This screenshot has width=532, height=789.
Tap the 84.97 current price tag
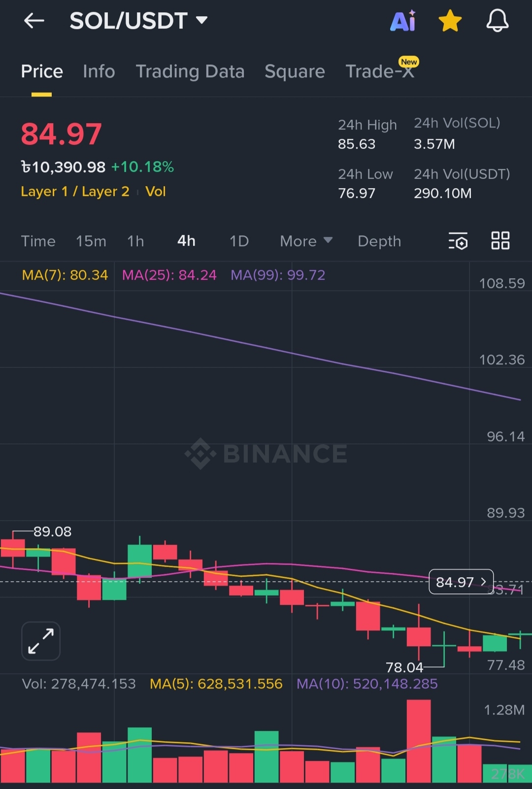click(x=461, y=582)
